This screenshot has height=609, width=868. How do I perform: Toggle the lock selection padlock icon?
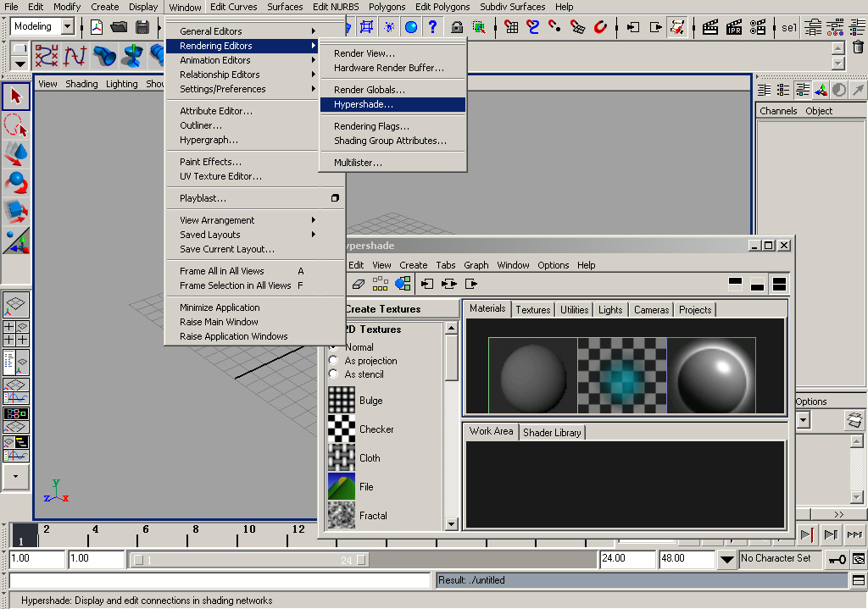pos(457,26)
